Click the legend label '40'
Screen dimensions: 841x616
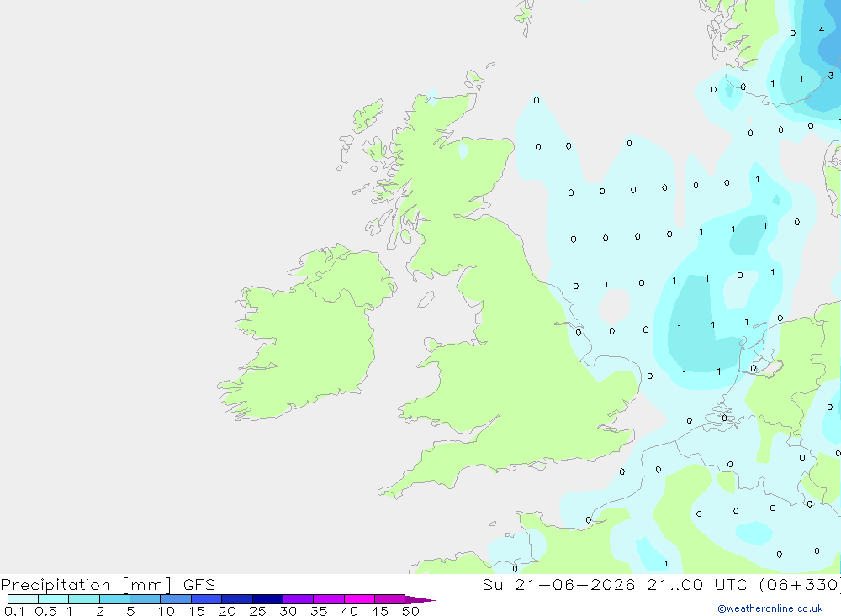pos(349,611)
